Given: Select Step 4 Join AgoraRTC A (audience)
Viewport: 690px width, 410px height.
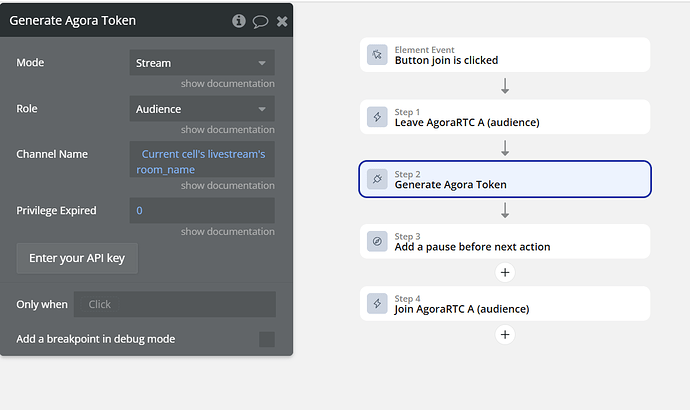Looking at the screenshot, I should (505, 303).
